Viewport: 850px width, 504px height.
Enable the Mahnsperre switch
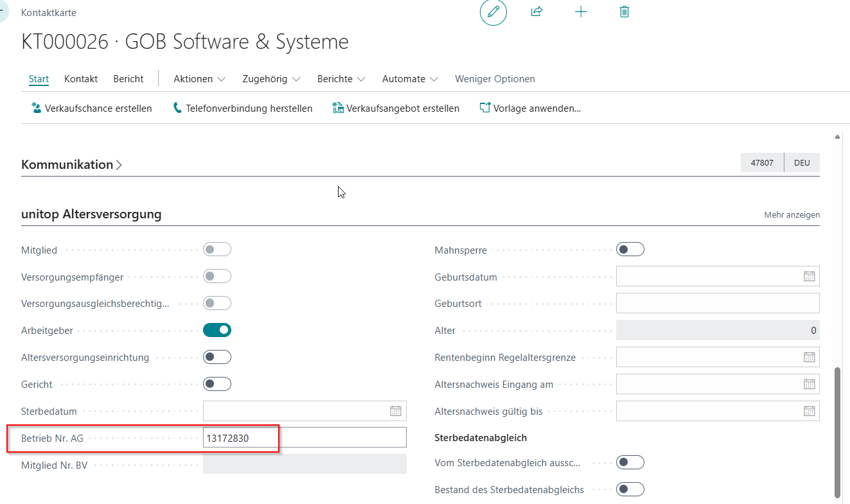coord(630,250)
